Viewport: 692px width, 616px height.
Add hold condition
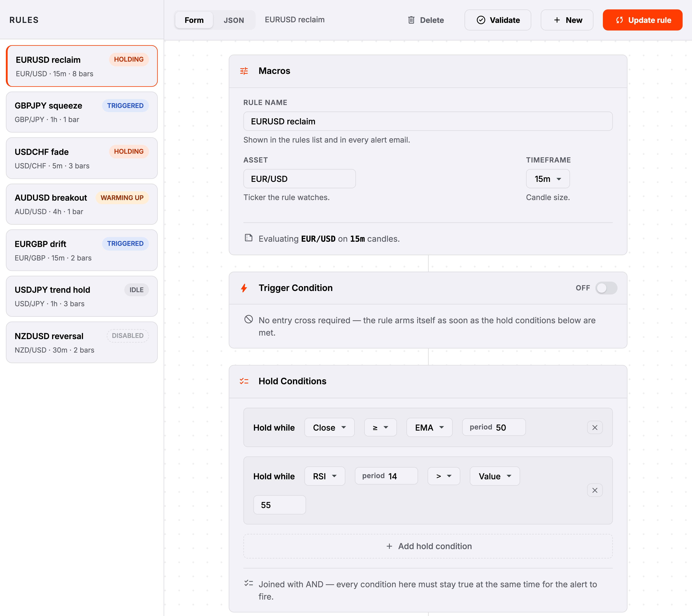point(428,546)
